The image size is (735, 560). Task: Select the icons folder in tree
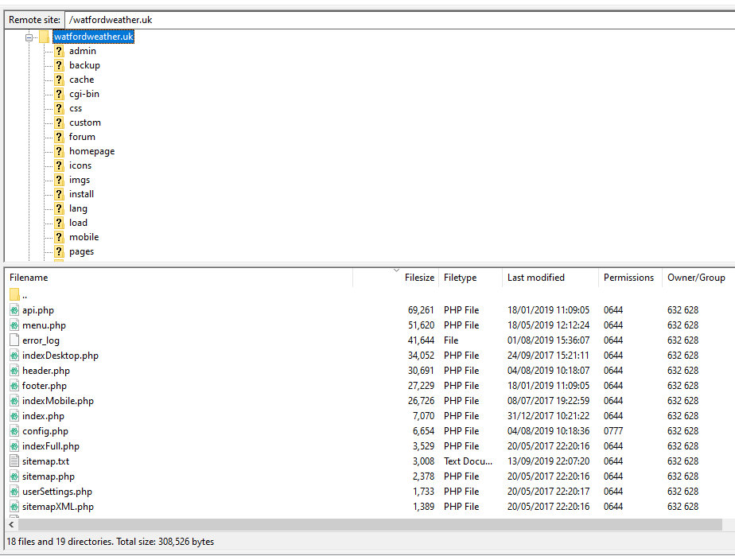80,165
